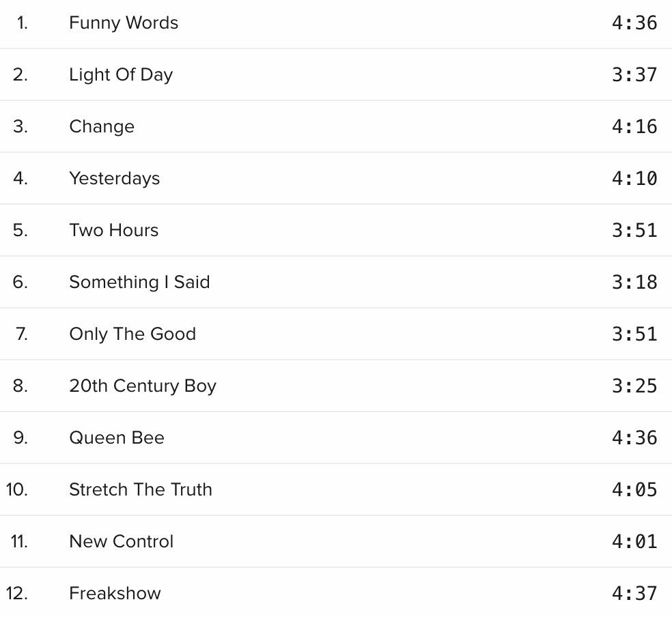Image resolution: width=672 pixels, height=617 pixels.
Task: Select the Light Of Day track
Action: 121,74
